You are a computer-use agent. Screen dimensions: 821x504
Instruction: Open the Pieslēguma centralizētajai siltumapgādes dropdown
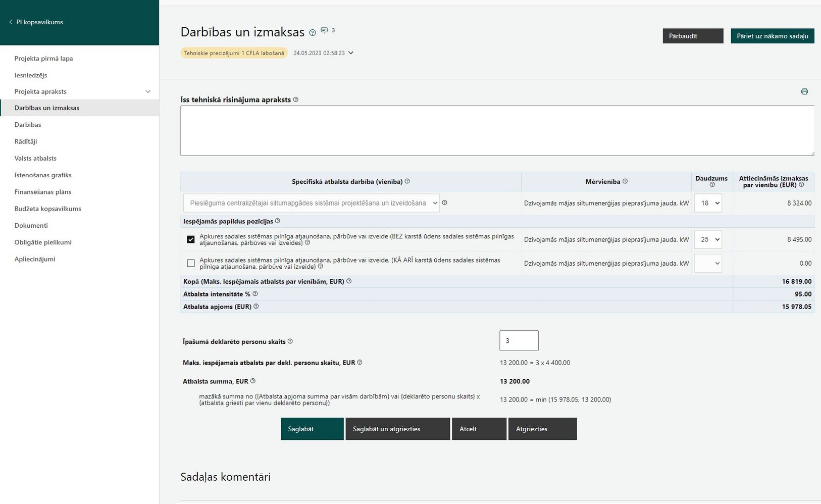(311, 203)
